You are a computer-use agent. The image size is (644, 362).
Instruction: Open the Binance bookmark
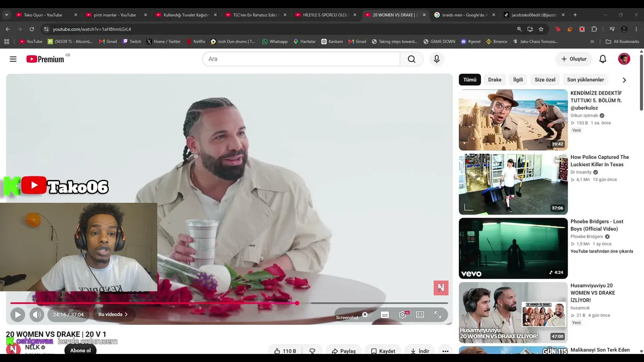tap(497, 42)
